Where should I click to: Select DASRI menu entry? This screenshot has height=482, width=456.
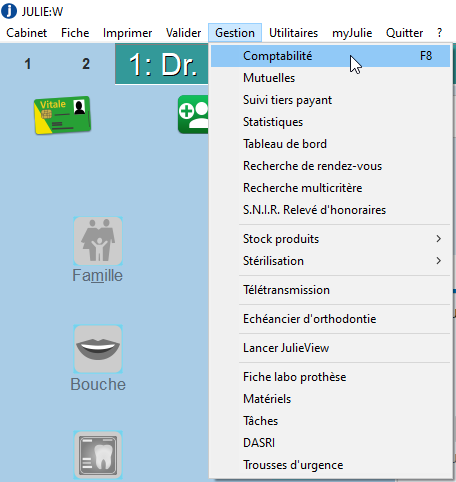[x=330, y=443]
